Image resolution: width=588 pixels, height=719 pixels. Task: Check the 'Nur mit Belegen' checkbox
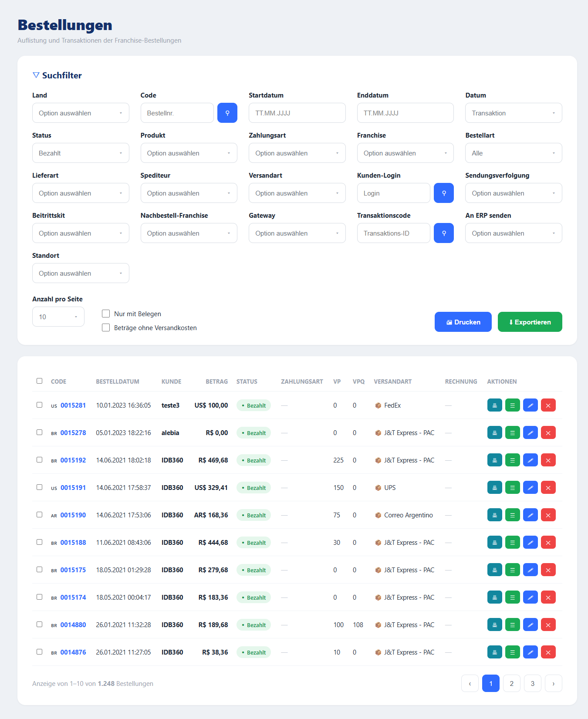106,314
